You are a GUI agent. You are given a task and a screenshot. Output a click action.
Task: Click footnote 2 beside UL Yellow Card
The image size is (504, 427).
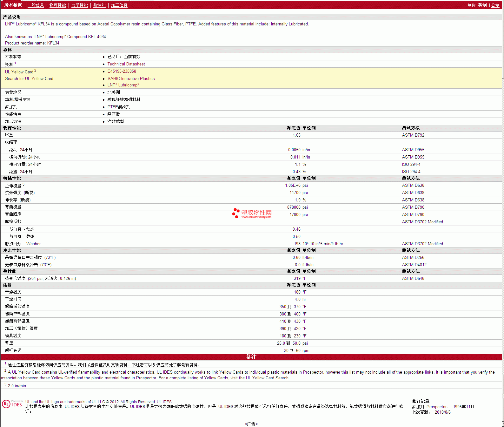[35, 70]
